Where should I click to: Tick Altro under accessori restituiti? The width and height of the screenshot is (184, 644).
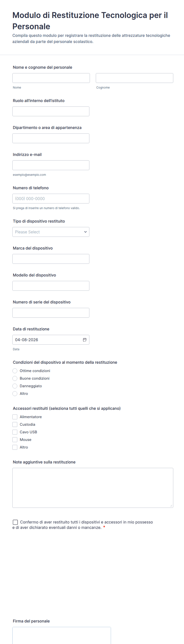click(15, 447)
